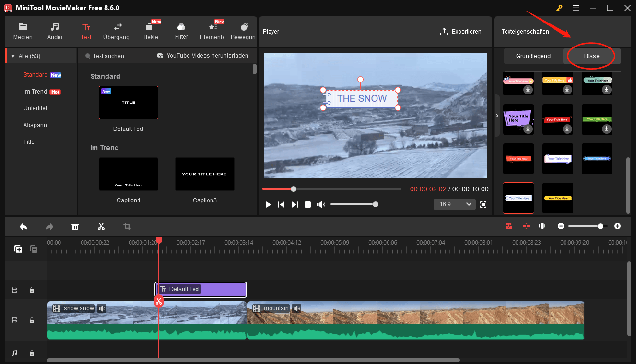This screenshot has height=364, width=636.
Task: Collapse the Alle (53) category list
Action: coord(12,55)
